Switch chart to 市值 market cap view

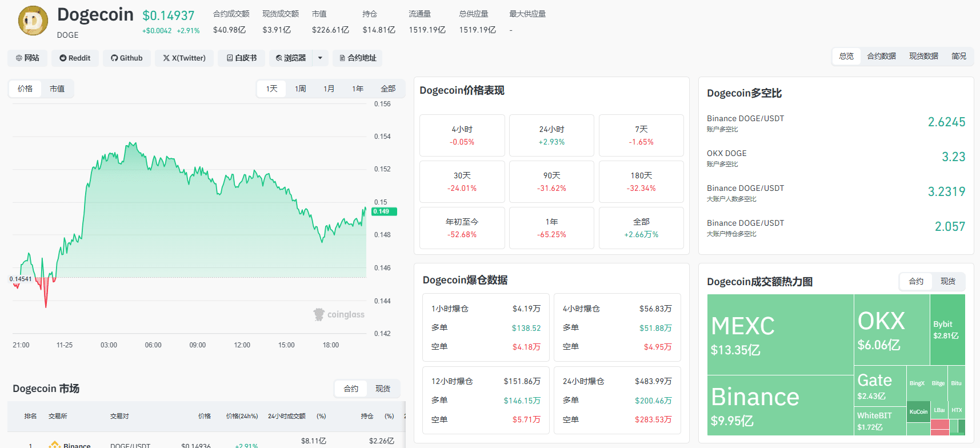57,89
